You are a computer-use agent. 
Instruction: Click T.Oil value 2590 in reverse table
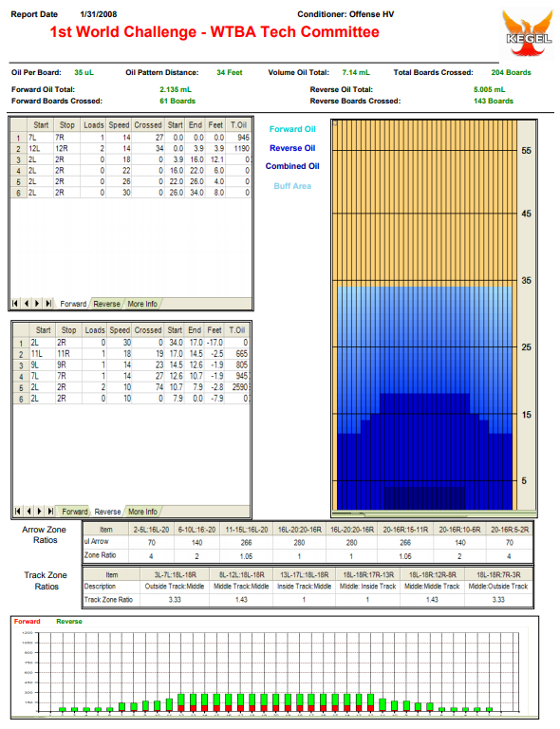click(x=238, y=387)
